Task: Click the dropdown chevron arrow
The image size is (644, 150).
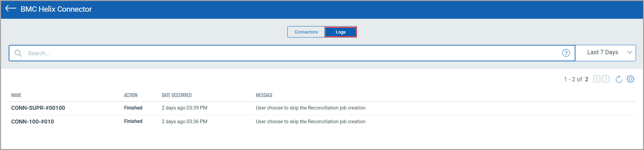Action: pyautogui.click(x=630, y=53)
